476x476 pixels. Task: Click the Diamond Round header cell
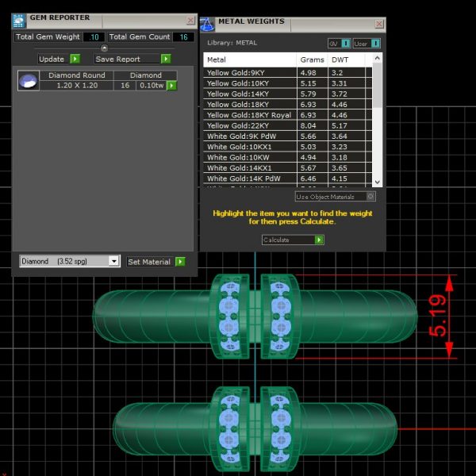pyautogui.click(x=77, y=75)
